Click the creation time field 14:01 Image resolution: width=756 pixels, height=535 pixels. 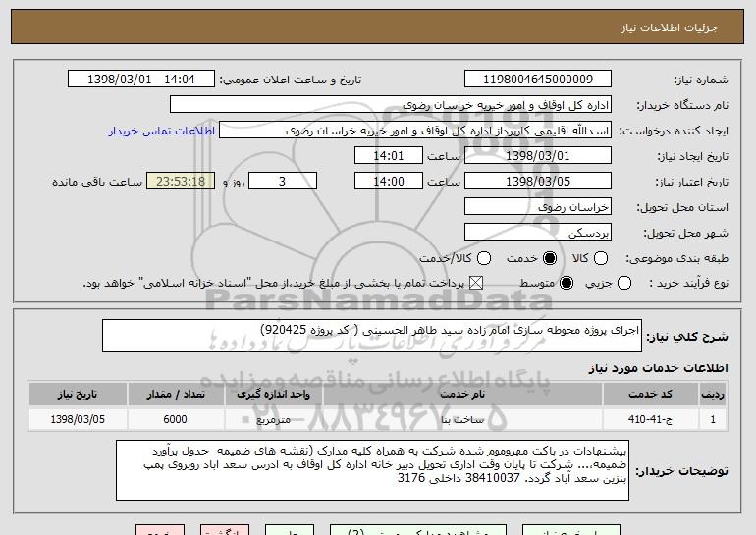pos(389,156)
